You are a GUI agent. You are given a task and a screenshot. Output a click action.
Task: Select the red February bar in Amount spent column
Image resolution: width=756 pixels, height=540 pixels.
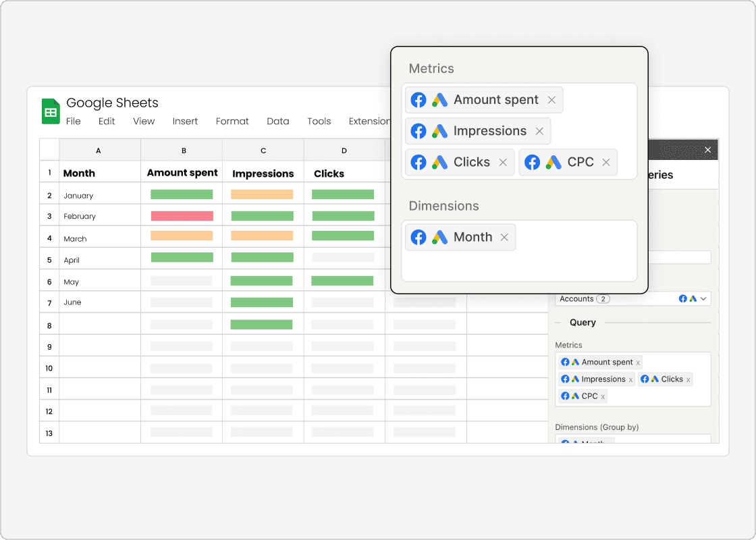[182, 215]
